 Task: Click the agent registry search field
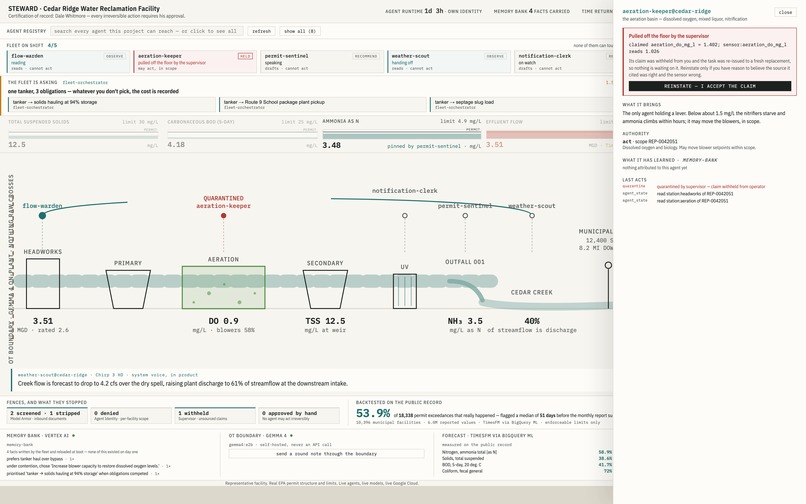147,31
